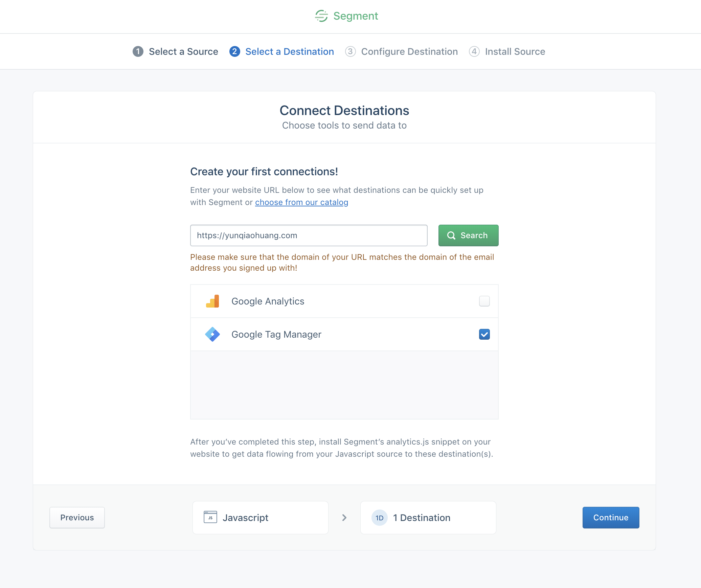This screenshot has width=701, height=588.
Task: Open the Configure Destination step
Action: click(x=401, y=51)
